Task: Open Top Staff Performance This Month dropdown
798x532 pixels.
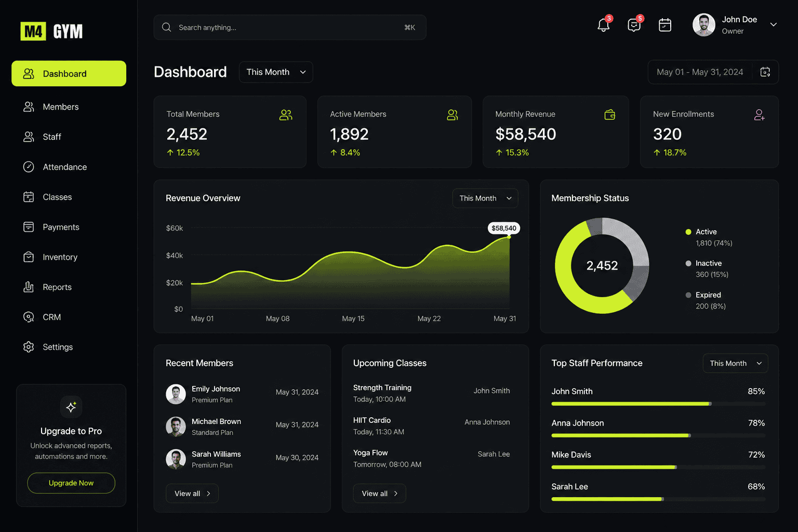Action: click(x=735, y=363)
